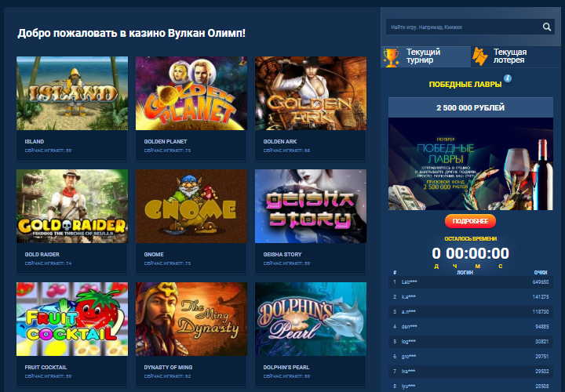Open the Geisha Story game thumbnail
The height and width of the screenshot is (392, 565).
(x=310, y=206)
